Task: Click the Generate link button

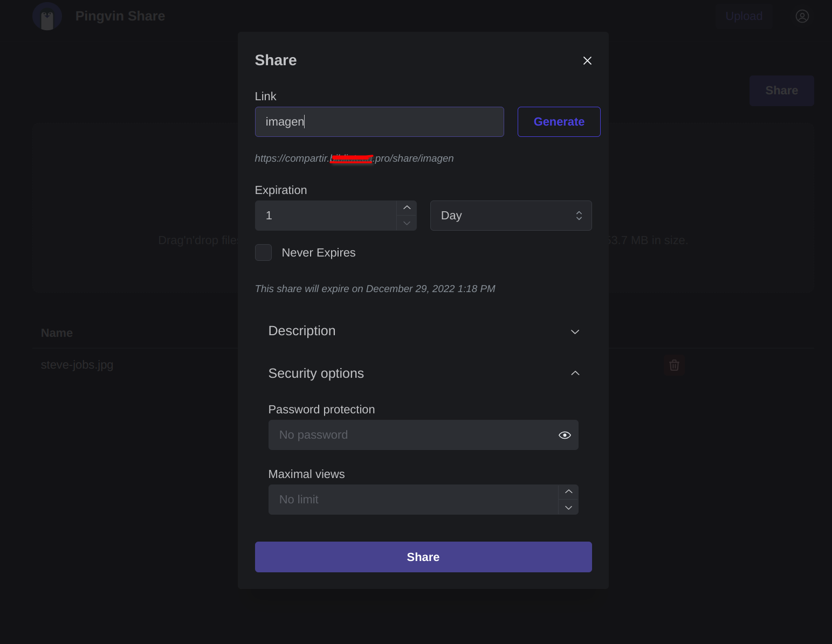Action: (x=559, y=122)
